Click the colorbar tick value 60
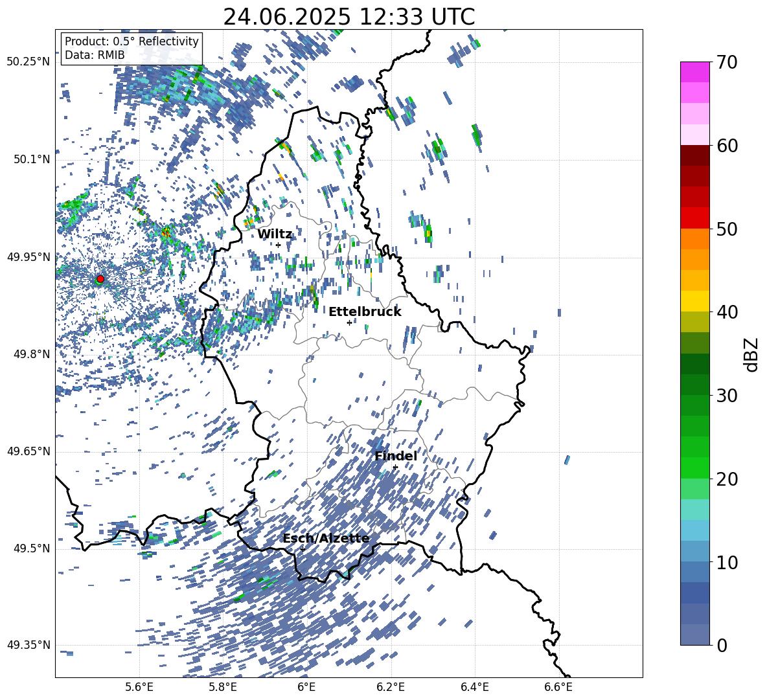This screenshot has width=767, height=700. point(727,146)
